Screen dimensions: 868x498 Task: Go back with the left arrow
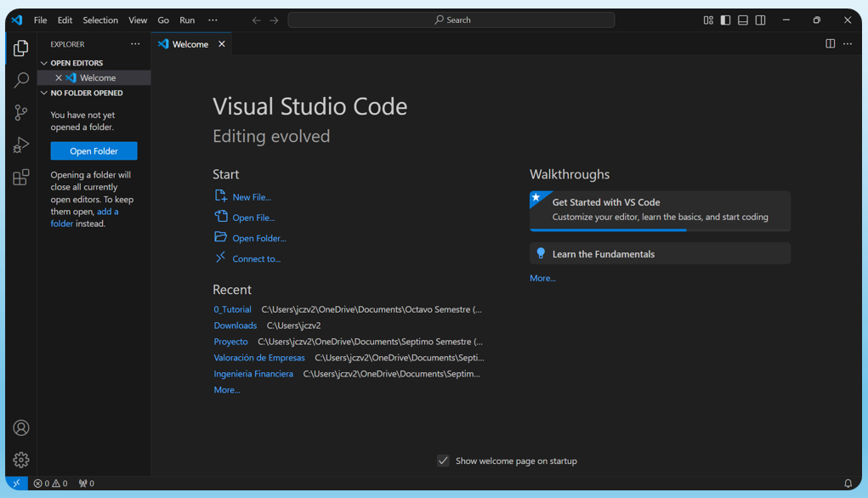click(x=256, y=20)
